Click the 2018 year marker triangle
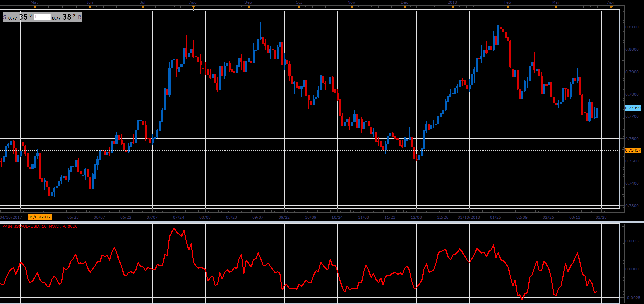The height and width of the screenshot is (304, 644). point(453,7)
